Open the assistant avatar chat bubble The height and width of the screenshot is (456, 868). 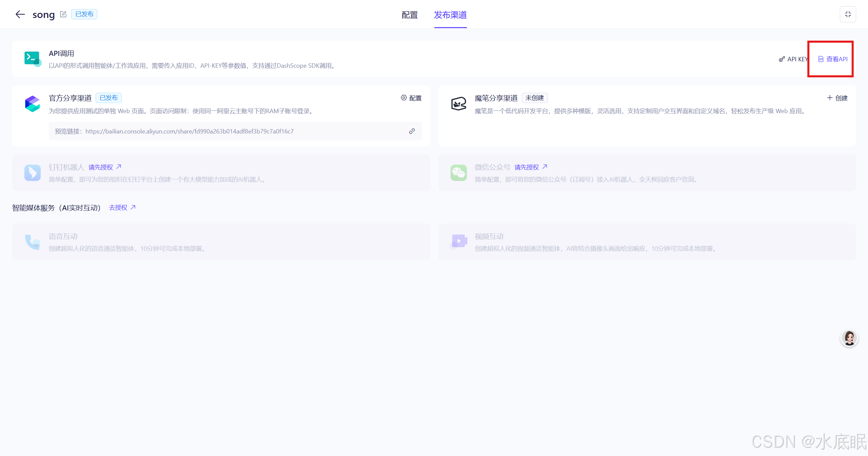pos(849,338)
